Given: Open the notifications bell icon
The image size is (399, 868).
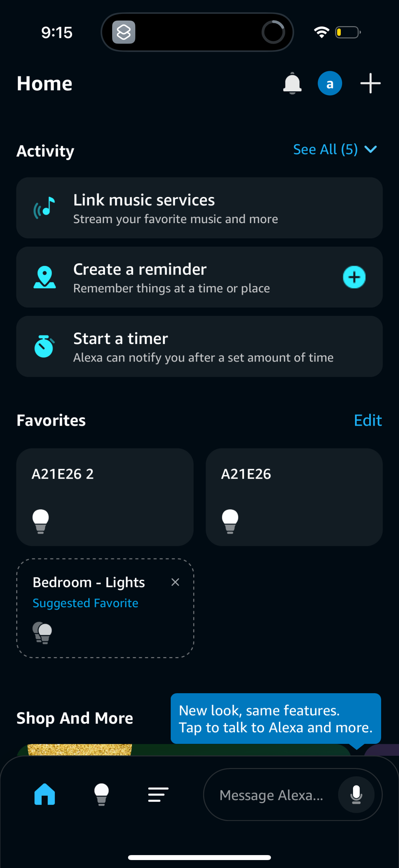Looking at the screenshot, I should click(x=291, y=83).
